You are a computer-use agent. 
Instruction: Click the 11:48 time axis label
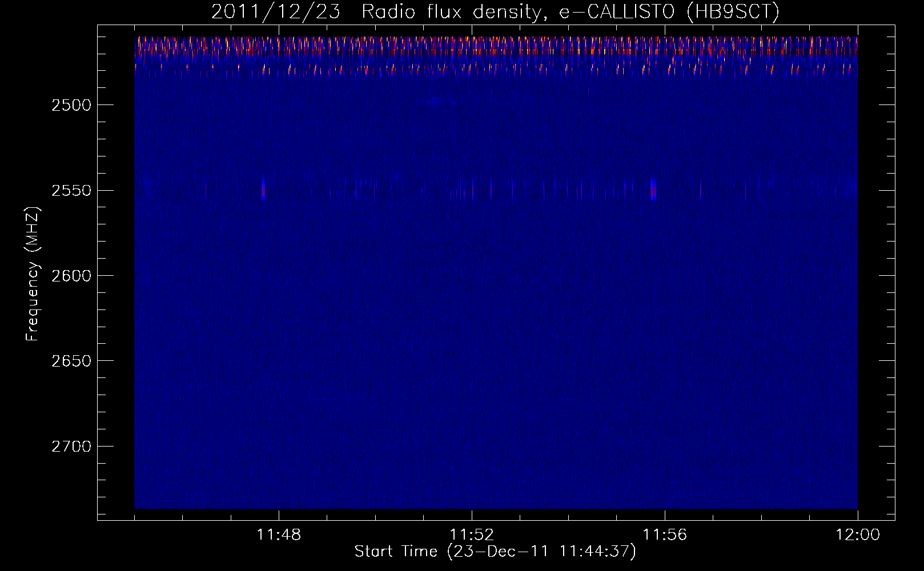tap(279, 534)
